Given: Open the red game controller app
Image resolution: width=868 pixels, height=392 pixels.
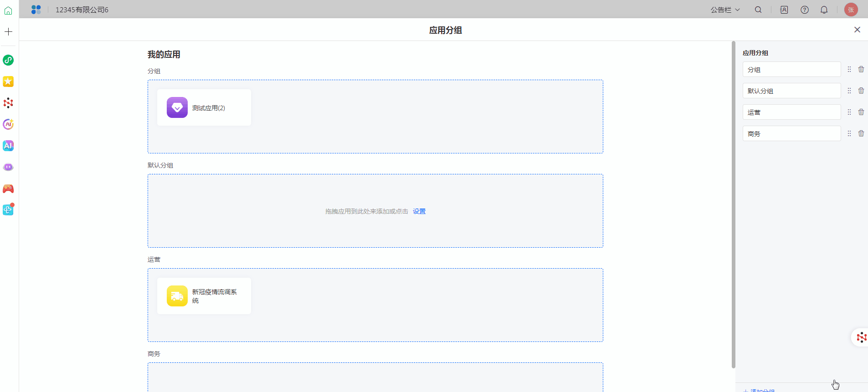Looking at the screenshot, I should 8,188.
